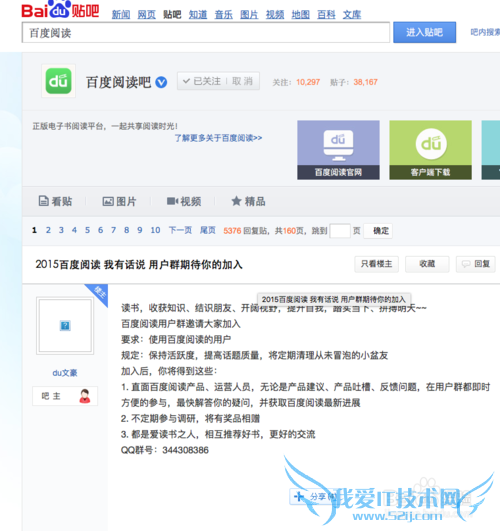Go to page 10 of the thread
500x531 pixels.
pos(155,230)
